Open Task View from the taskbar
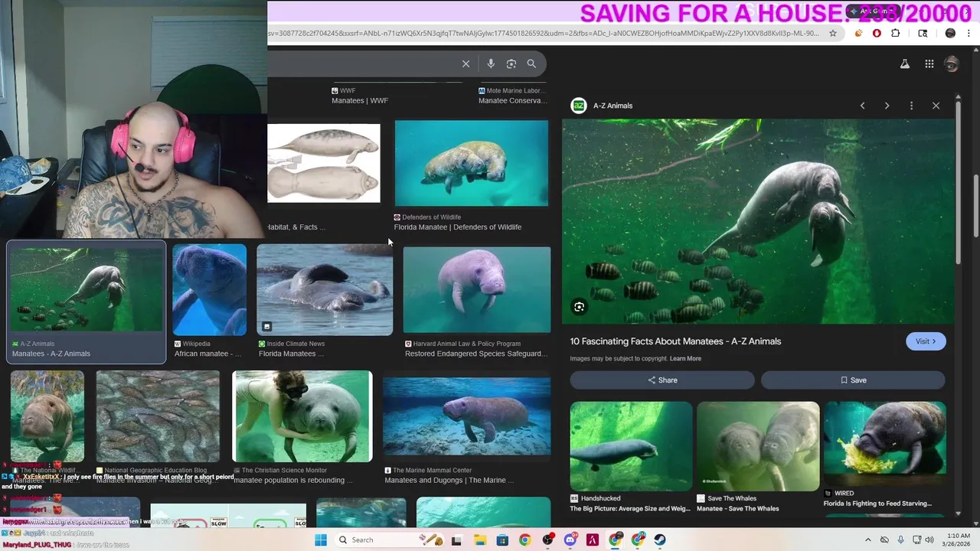980x551 pixels. click(x=456, y=540)
